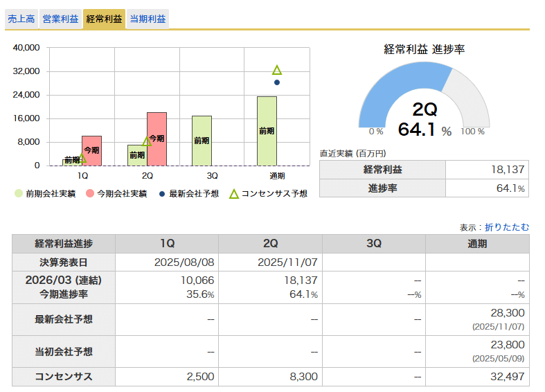Click the 28,300 最新会社予想 value
Screen dimensions: 545x392
click(x=508, y=313)
